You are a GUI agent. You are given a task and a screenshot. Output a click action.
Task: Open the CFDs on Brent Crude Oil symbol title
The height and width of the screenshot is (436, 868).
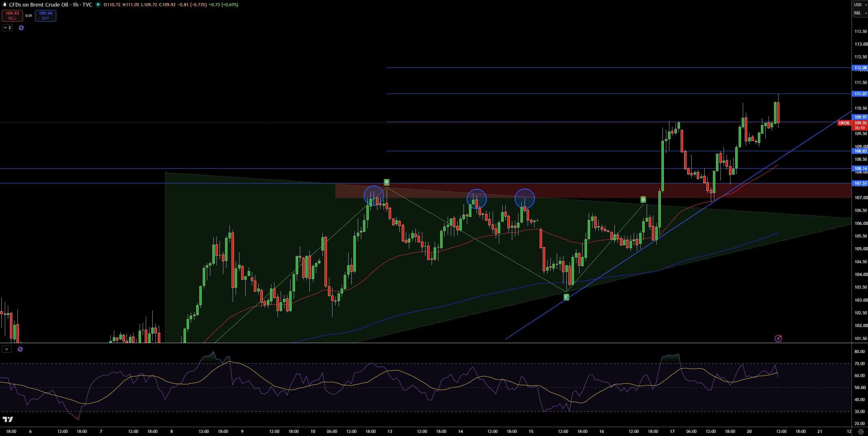50,5
